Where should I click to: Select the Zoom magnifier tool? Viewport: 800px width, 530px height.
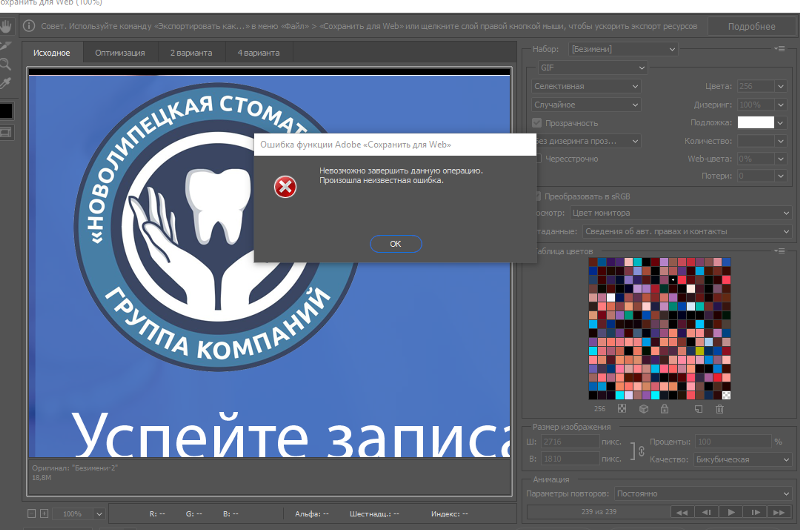6,64
